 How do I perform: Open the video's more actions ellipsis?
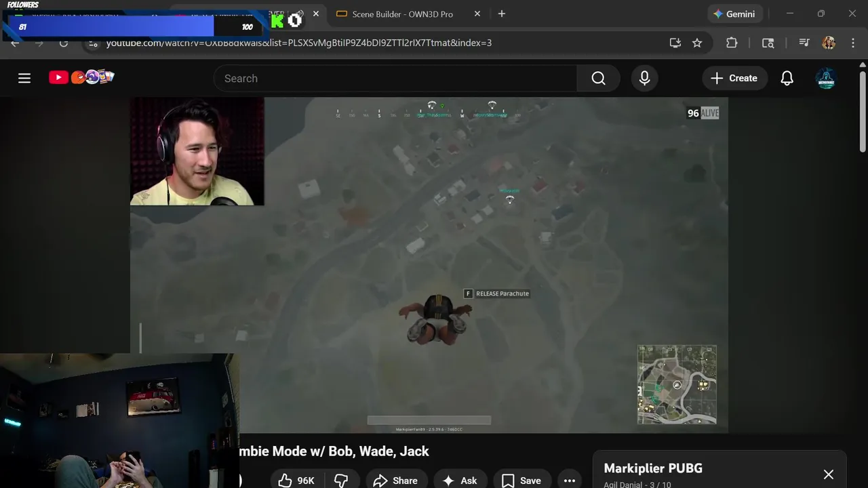[x=570, y=480]
